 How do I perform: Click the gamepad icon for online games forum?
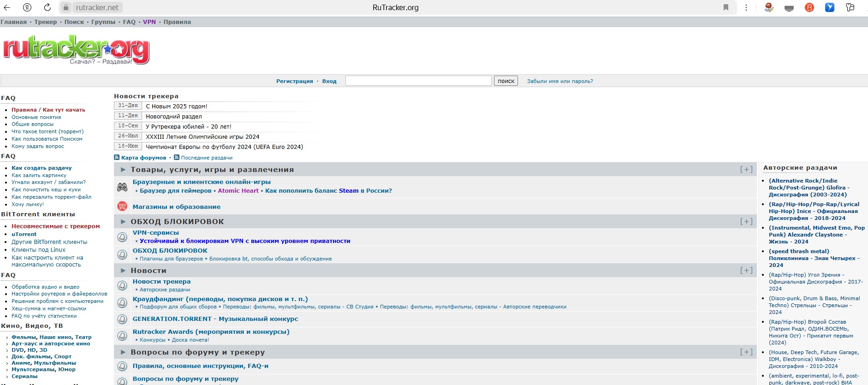pyautogui.click(x=122, y=187)
